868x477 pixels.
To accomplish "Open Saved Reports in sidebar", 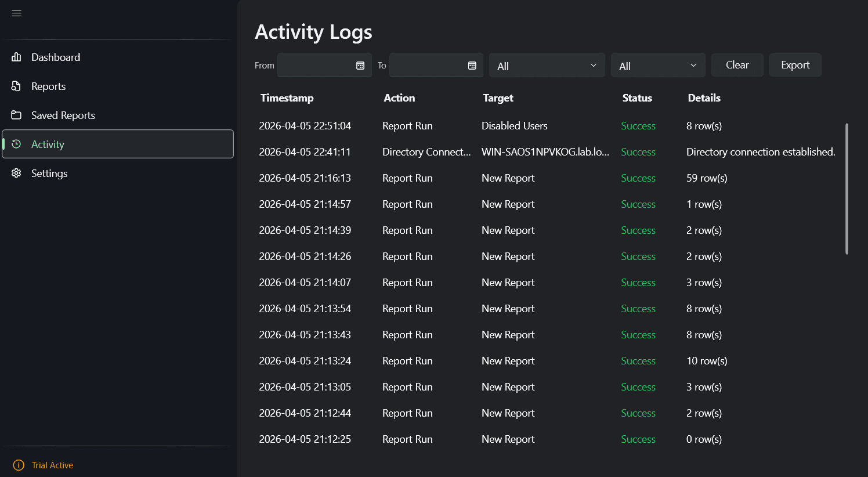I will 118,115.
